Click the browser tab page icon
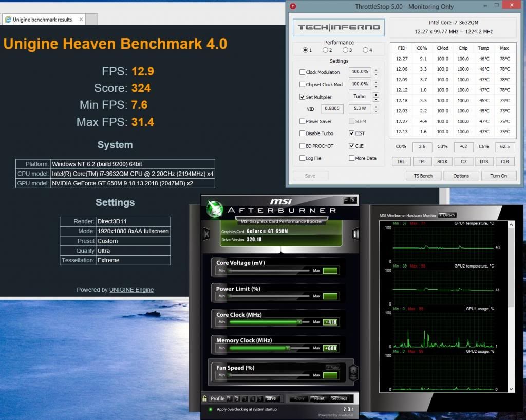The height and width of the screenshot is (420, 526). tap(8, 20)
